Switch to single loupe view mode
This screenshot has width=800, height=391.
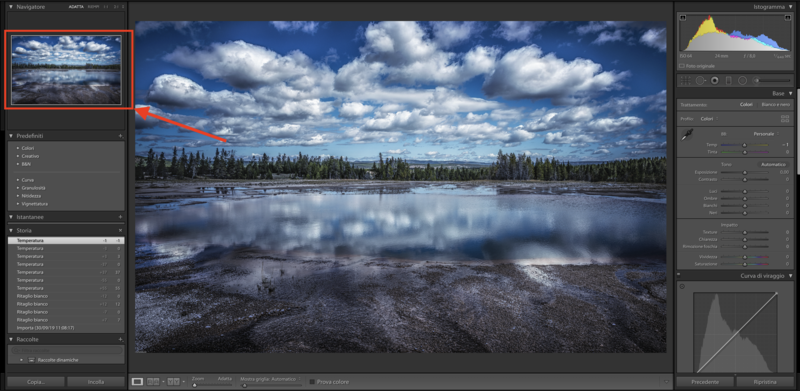pos(137,381)
